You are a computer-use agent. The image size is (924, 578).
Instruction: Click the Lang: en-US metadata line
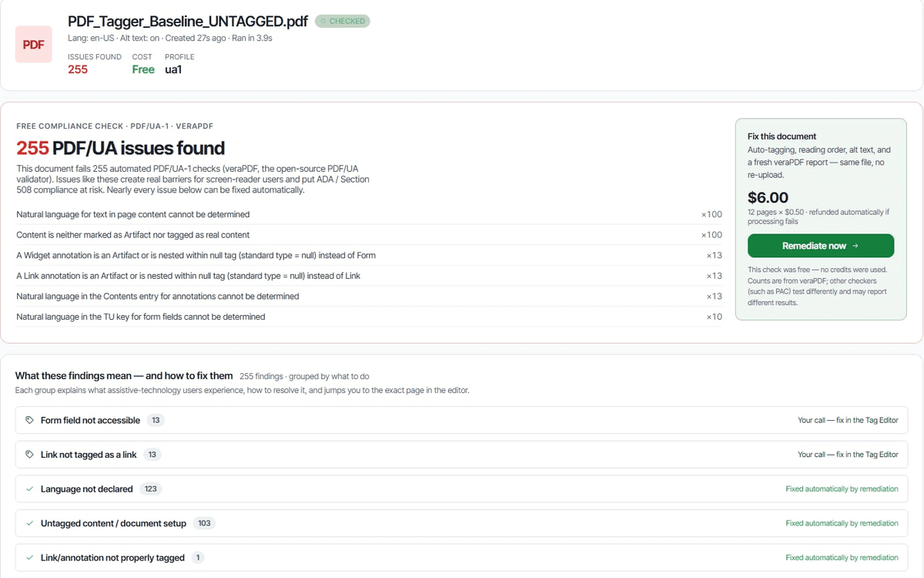pos(169,38)
